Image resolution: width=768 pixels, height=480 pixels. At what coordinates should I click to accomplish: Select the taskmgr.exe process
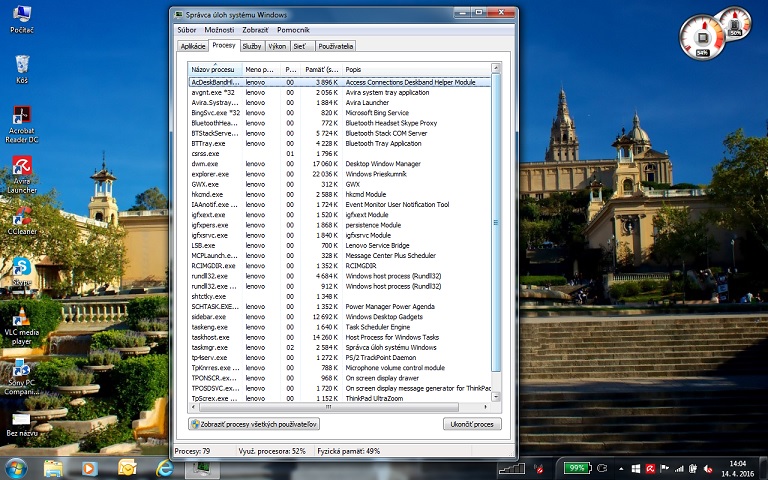tap(339, 347)
